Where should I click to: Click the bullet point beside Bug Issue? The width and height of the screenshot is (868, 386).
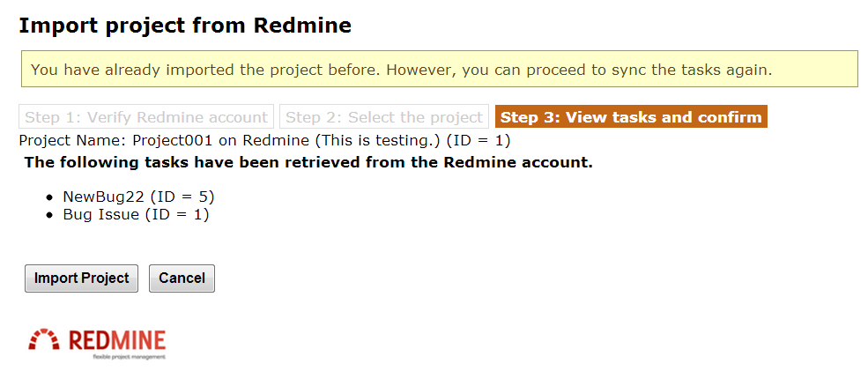pos(50,215)
